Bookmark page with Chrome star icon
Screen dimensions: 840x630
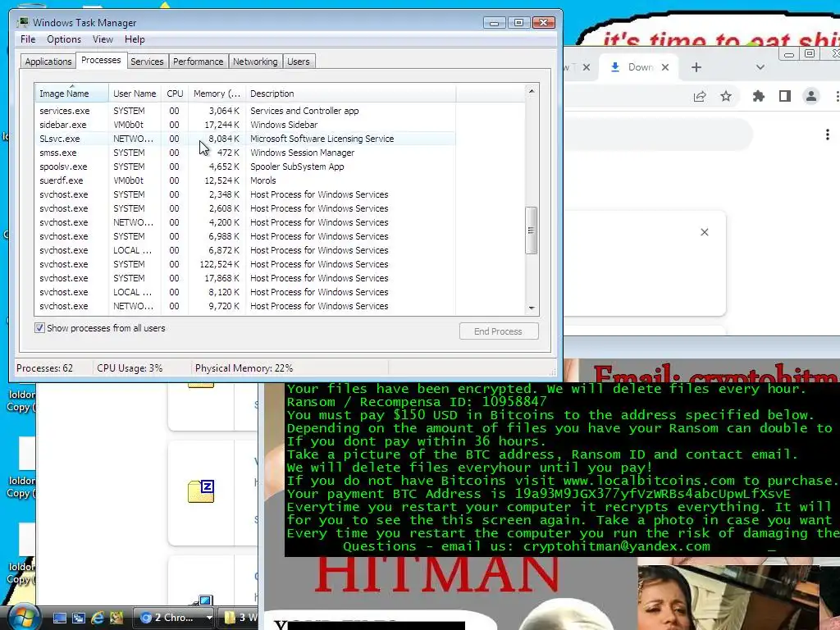726,97
